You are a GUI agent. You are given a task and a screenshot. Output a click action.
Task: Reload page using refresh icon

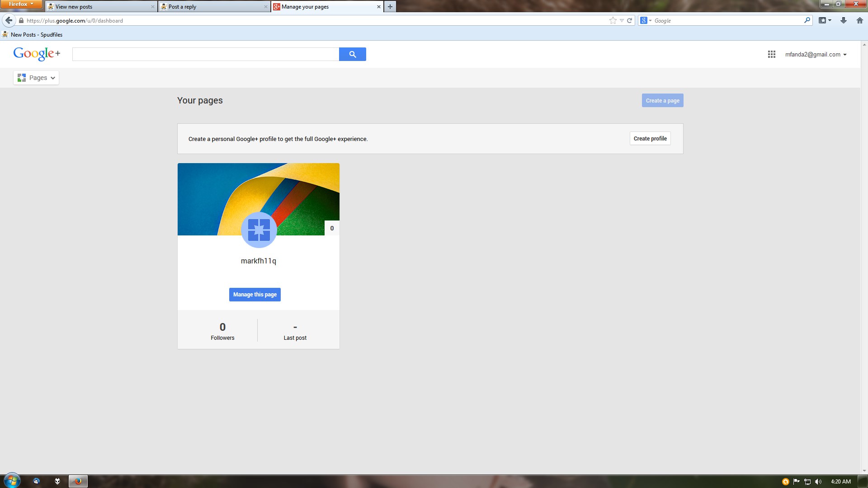[629, 20]
